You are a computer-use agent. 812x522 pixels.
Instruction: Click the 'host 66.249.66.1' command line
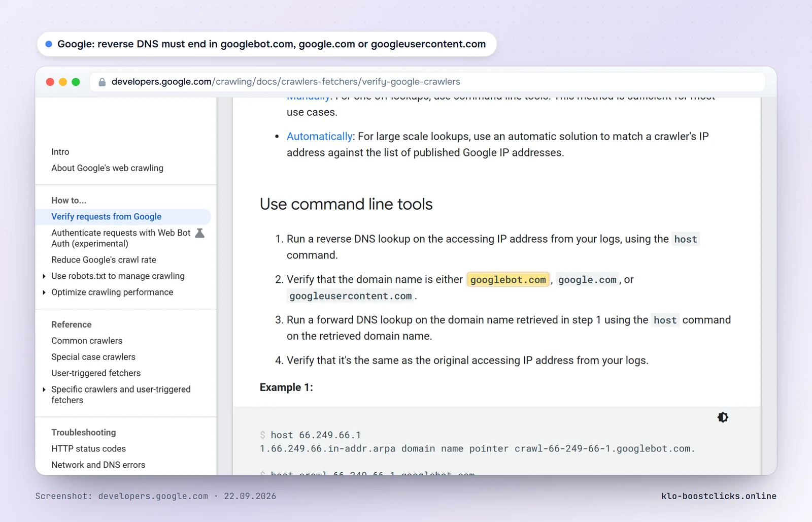click(x=315, y=435)
